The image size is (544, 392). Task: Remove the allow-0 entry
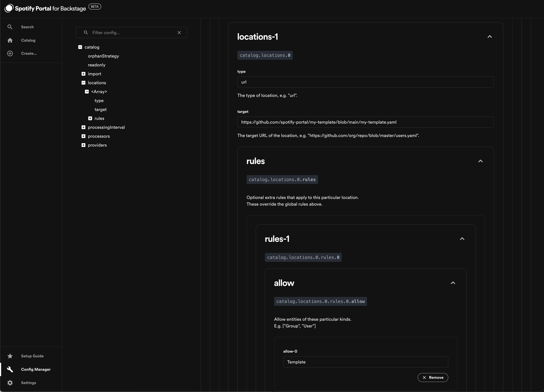[433, 378]
